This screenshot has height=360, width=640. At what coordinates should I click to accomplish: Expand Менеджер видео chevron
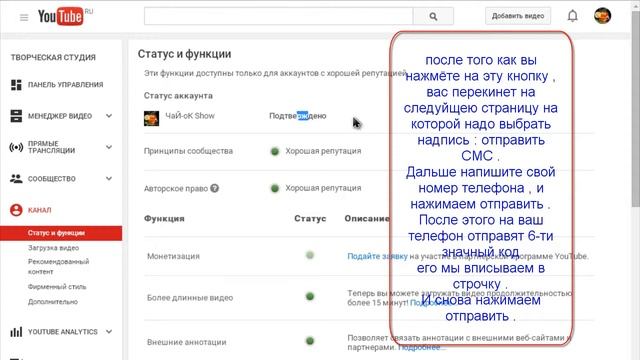(x=109, y=116)
